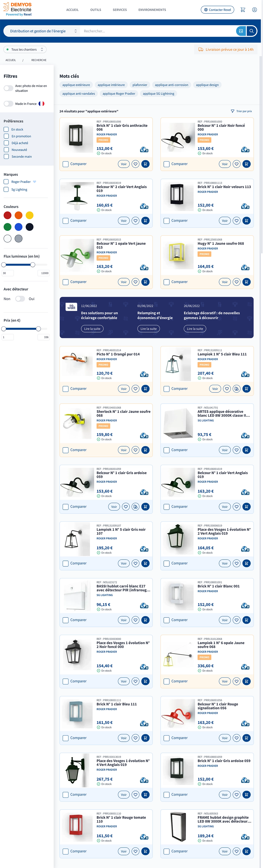264x868 pixels.
Task: Click the Contacter Rexel button
Action: (217, 10)
